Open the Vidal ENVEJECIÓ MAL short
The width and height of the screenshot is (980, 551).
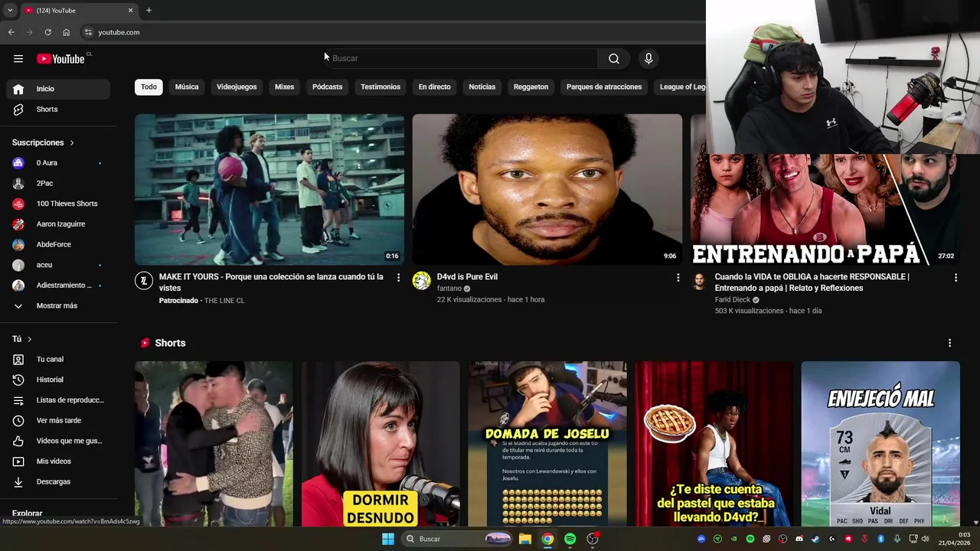880,444
